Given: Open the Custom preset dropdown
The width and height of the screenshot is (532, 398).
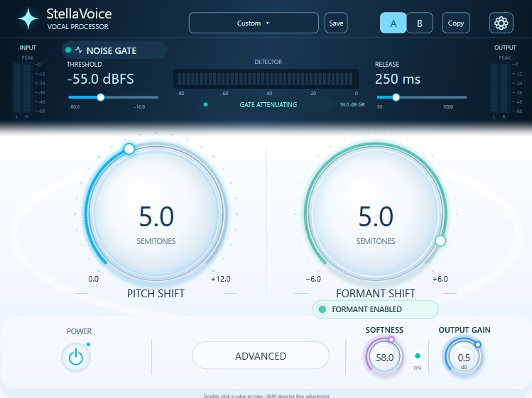Looking at the screenshot, I should coord(254,23).
